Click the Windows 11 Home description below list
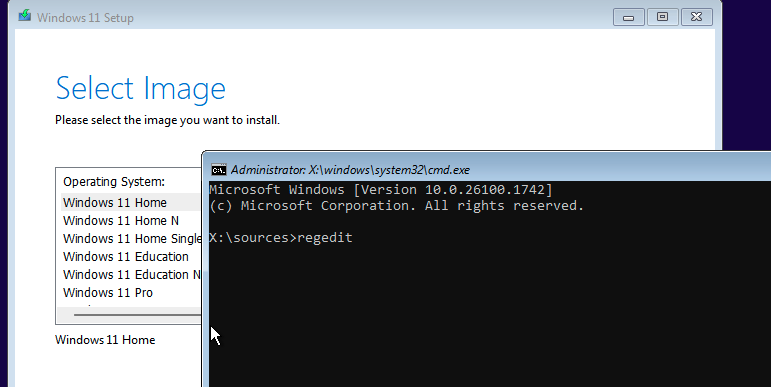This screenshot has width=771, height=387. coord(105,340)
